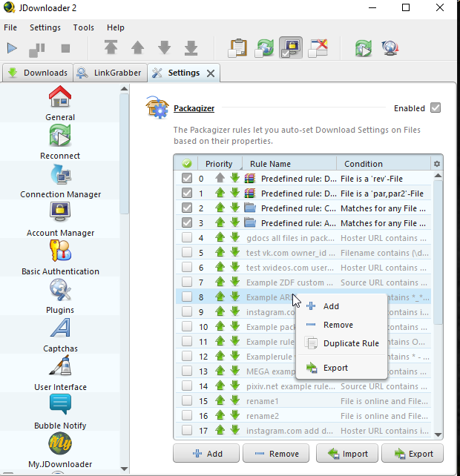This screenshot has width=460, height=476.
Task: Enable the rule 15 rename1 checkbox
Action: click(187, 401)
